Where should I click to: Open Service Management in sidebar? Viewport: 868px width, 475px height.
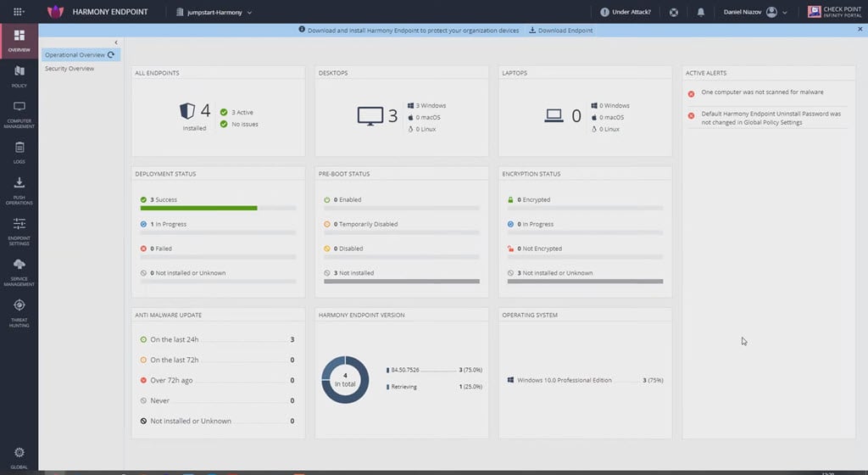pos(19,270)
